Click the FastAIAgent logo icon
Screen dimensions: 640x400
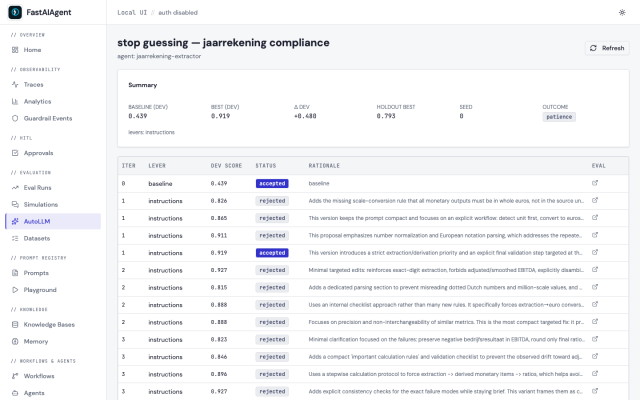pyautogui.click(x=15, y=12)
